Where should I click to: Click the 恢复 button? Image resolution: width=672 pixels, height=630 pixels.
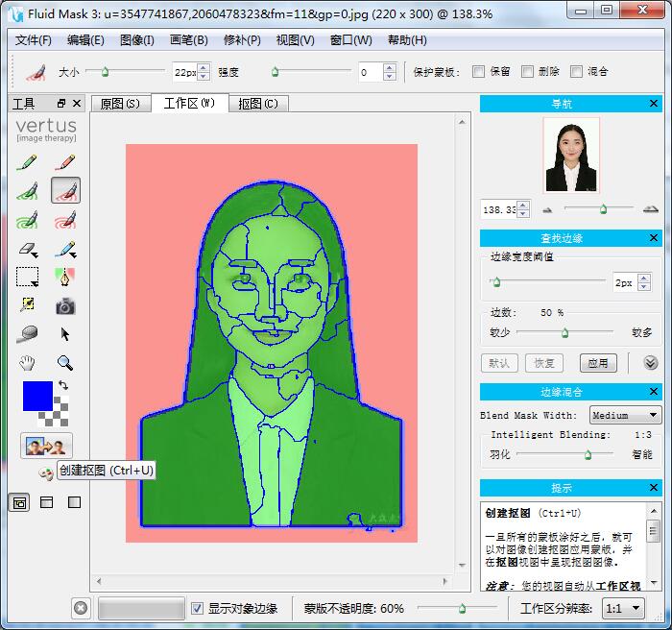click(544, 363)
